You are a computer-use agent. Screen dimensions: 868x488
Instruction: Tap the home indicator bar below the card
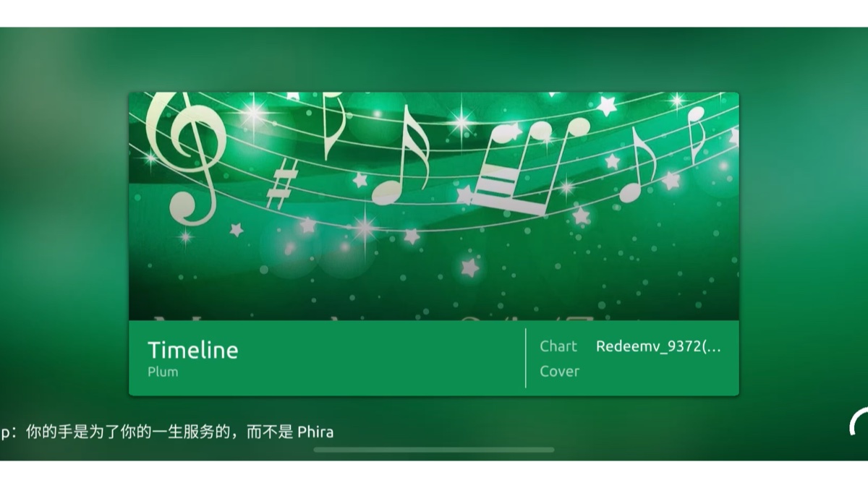click(434, 450)
